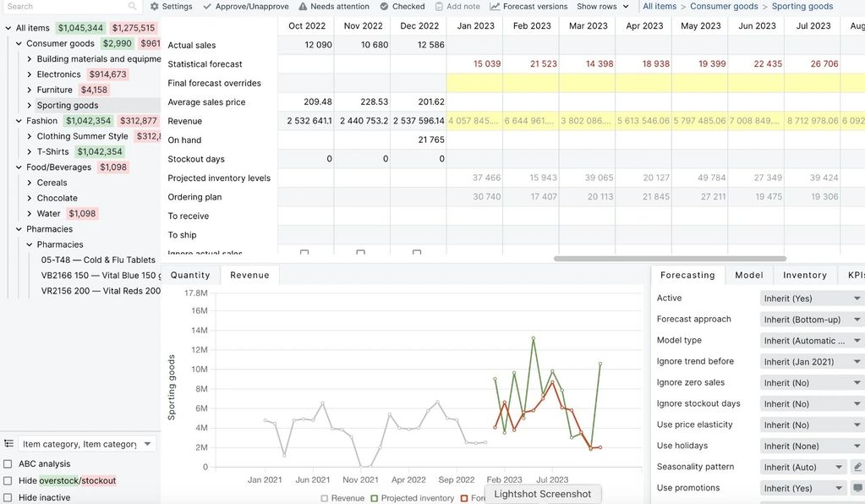Click the Checked circle icon
Image resolution: width=865 pixels, height=504 pixels.
pos(384,7)
